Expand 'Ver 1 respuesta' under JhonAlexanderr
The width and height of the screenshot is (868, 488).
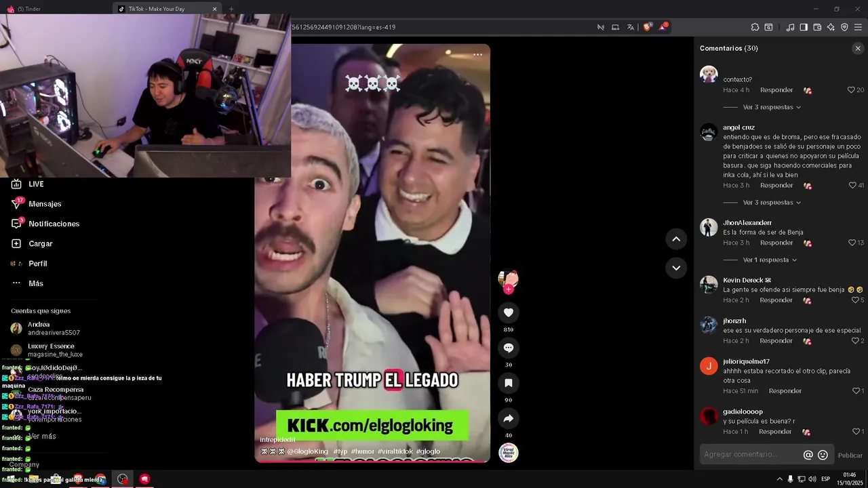click(x=770, y=260)
